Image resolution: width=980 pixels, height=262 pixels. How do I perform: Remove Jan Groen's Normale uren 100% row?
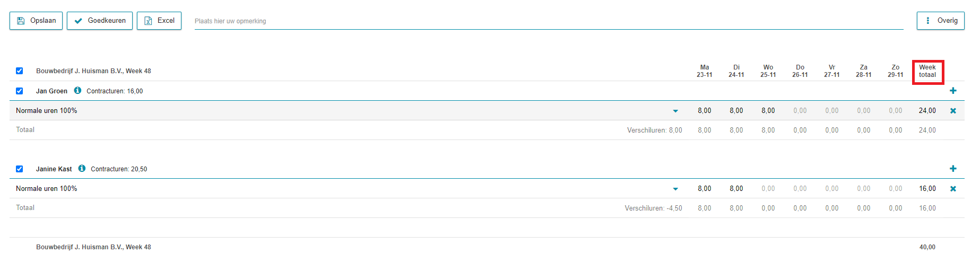[953, 111]
